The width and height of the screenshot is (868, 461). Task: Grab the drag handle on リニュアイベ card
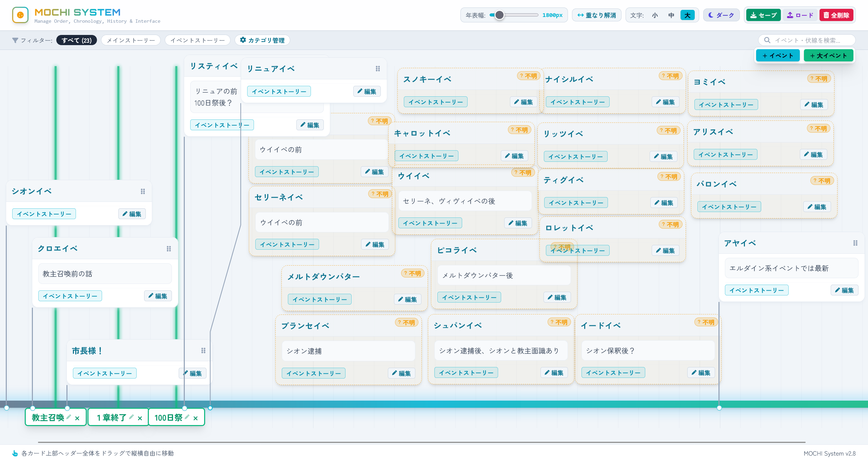pyautogui.click(x=378, y=69)
